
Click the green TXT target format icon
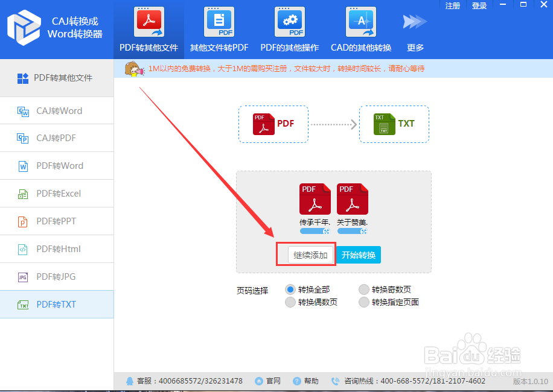[x=385, y=124]
